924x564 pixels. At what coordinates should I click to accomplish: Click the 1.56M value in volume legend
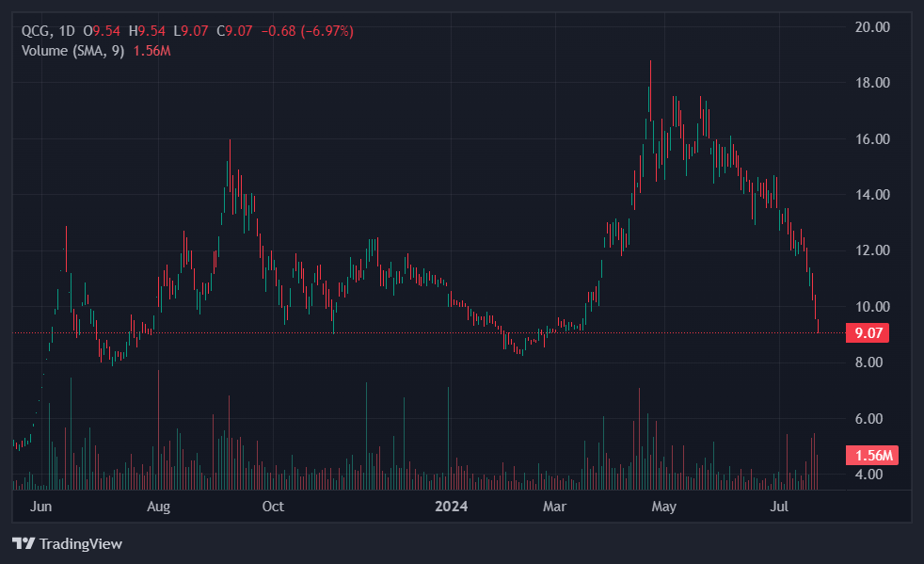click(151, 50)
